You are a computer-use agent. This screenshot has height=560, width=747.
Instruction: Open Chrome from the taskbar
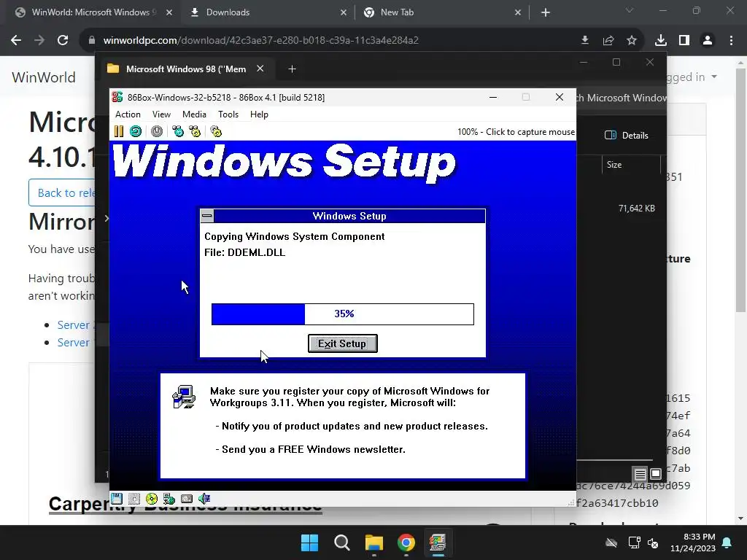coord(406,542)
